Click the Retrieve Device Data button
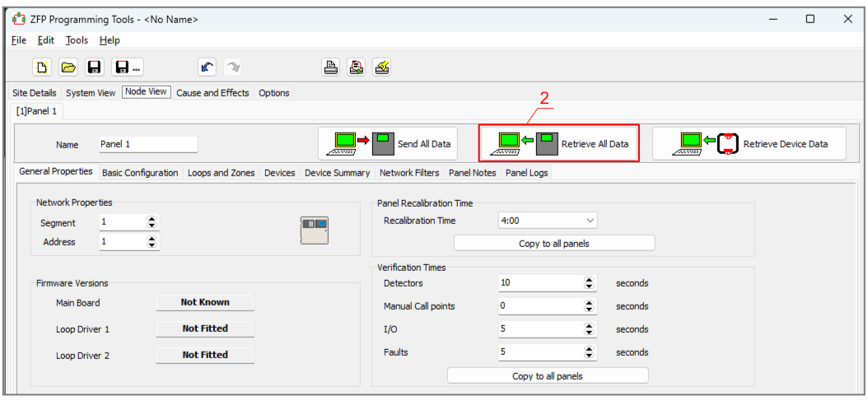Image resolution: width=868 pixels, height=401 pixels. pos(749,144)
